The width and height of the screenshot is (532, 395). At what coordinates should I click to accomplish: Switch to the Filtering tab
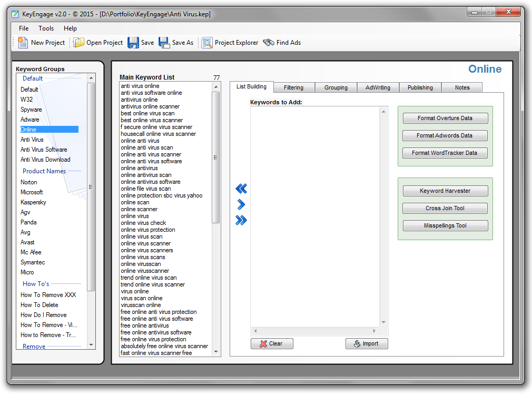click(x=293, y=87)
